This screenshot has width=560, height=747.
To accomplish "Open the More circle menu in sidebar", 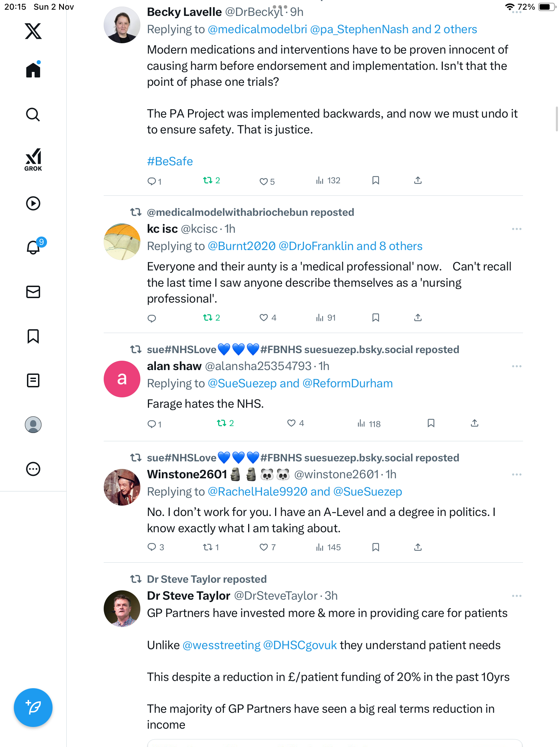I will click(33, 469).
